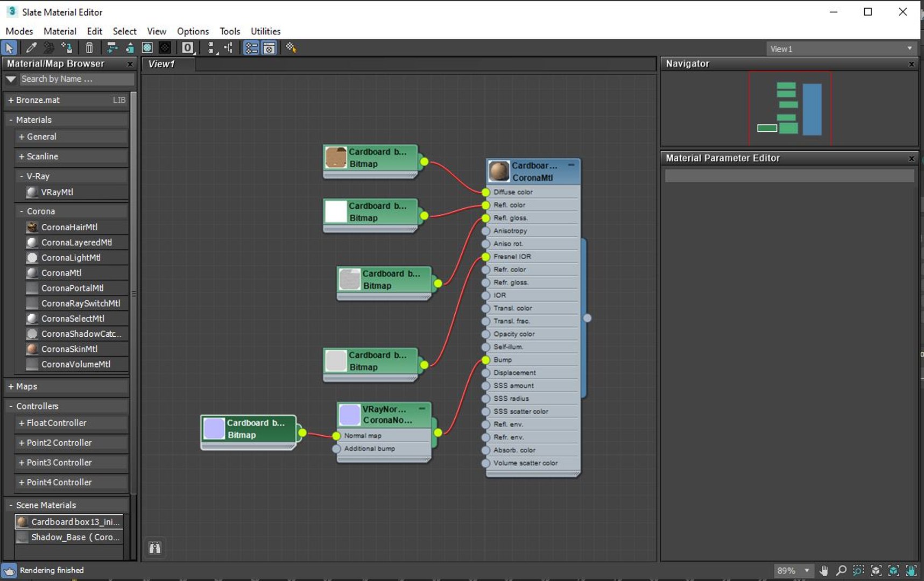This screenshot has width=924, height=581.
Task: Click the brown diffuse bitmap node thumbnail
Action: tap(336, 158)
